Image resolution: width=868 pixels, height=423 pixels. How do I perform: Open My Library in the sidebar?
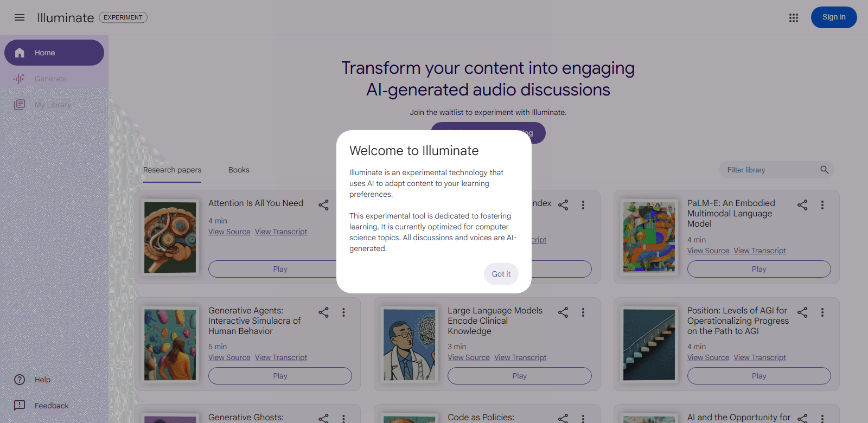pos(54,105)
